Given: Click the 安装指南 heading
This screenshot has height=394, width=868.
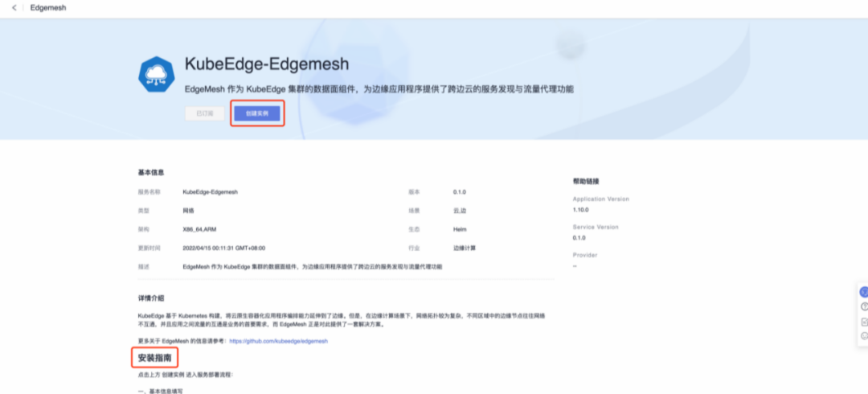Looking at the screenshot, I should click(154, 358).
